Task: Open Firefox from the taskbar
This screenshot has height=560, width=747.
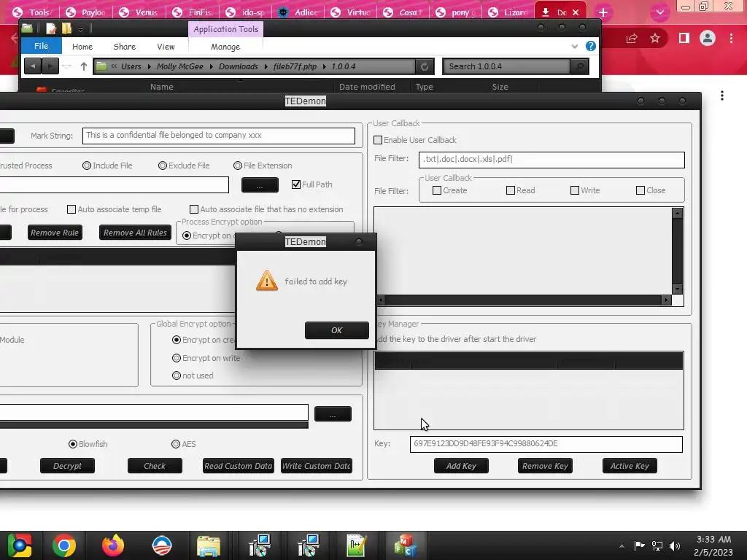Action: pyautogui.click(x=113, y=545)
